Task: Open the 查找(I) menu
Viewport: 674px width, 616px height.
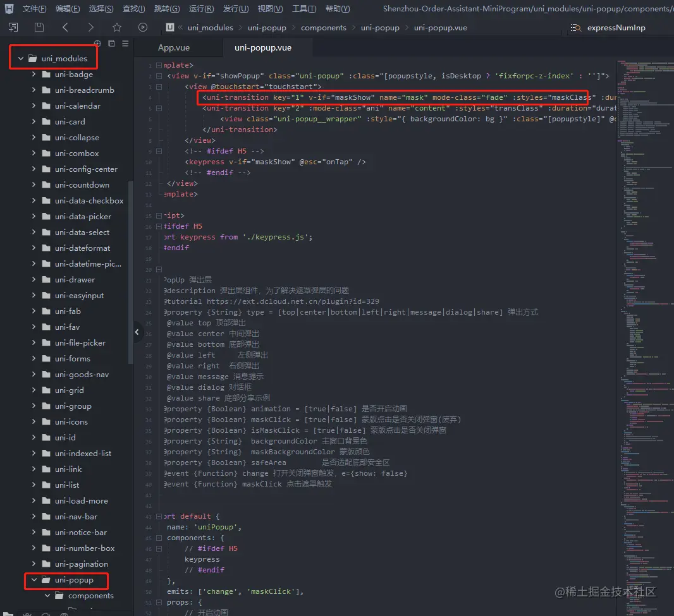Action: point(133,9)
